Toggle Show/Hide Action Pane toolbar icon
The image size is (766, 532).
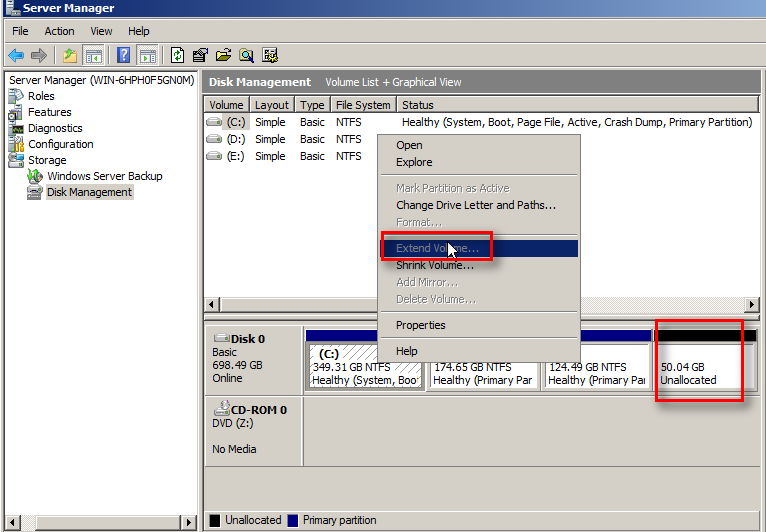point(147,55)
